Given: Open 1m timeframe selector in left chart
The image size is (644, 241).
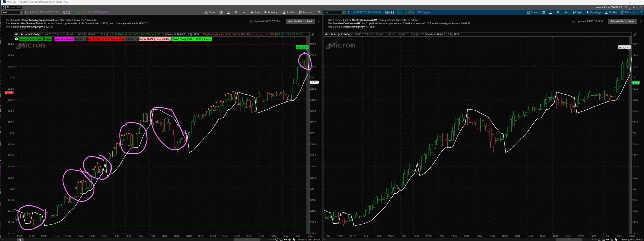Looking at the screenshot, I should [244, 12].
